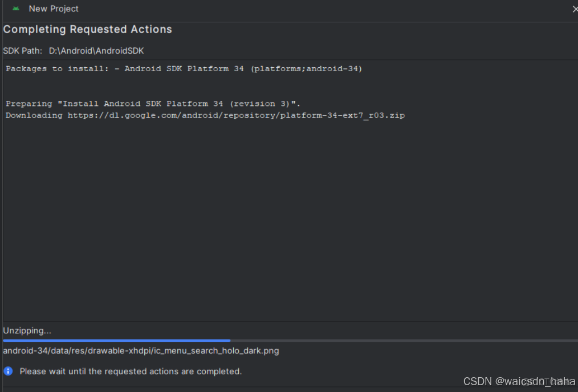
Task: Click the New Project window title
Action: click(x=54, y=9)
